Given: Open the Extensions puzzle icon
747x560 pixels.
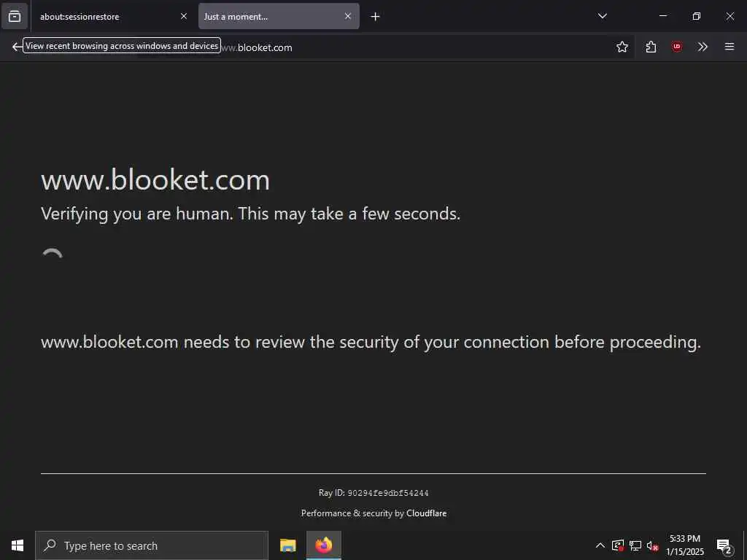Looking at the screenshot, I should click(x=651, y=47).
